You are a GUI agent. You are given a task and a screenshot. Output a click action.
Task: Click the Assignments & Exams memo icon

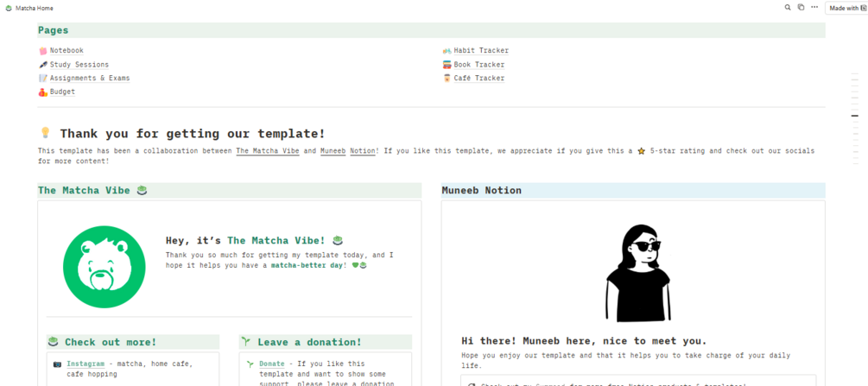42,78
